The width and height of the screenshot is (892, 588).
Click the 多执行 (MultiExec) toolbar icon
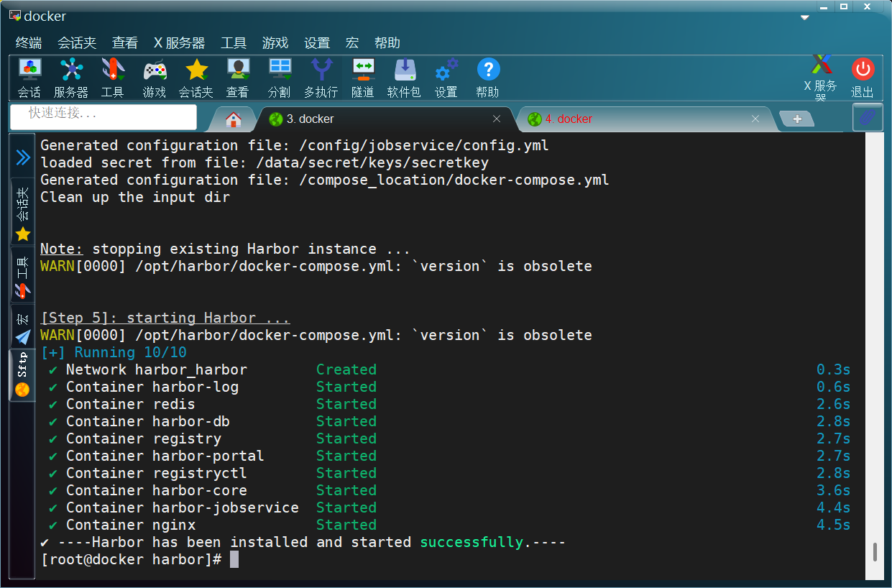coord(321,78)
